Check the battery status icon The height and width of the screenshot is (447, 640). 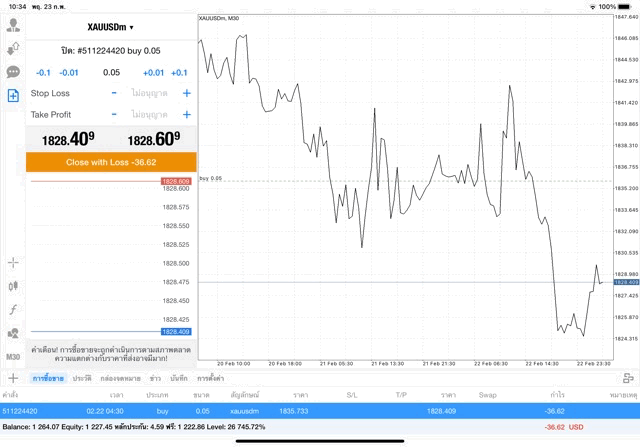624,7
